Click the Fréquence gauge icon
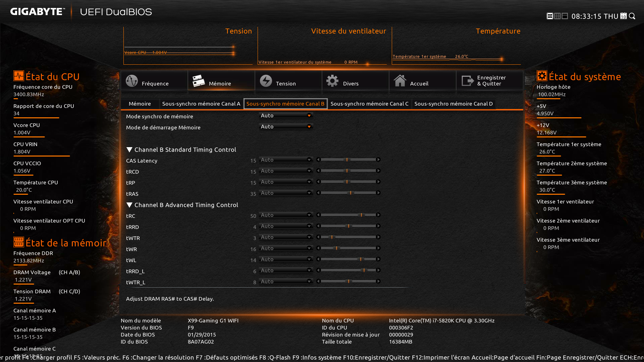This screenshot has height=362, width=644. (x=132, y=81)
